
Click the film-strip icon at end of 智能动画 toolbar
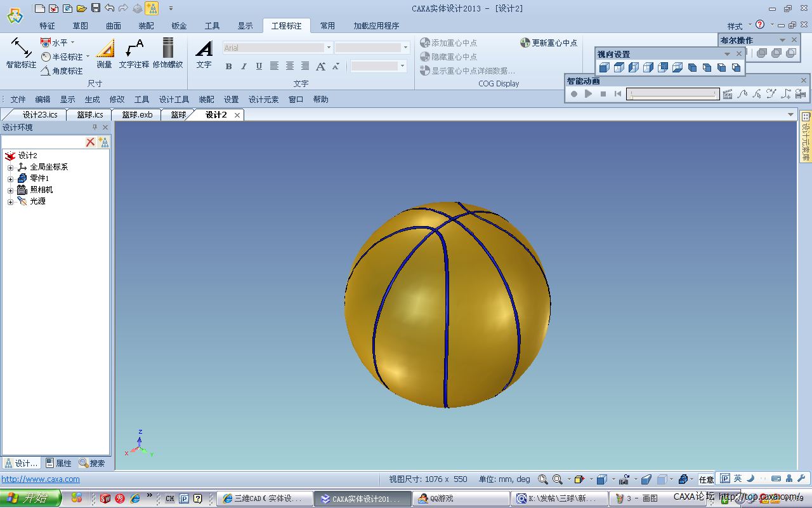click(x=801, y=94)
